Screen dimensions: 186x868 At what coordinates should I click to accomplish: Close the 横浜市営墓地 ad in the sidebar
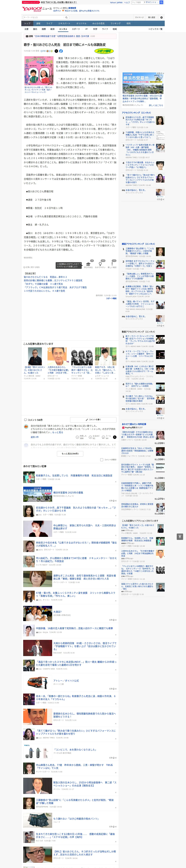(x=163, y=73)
